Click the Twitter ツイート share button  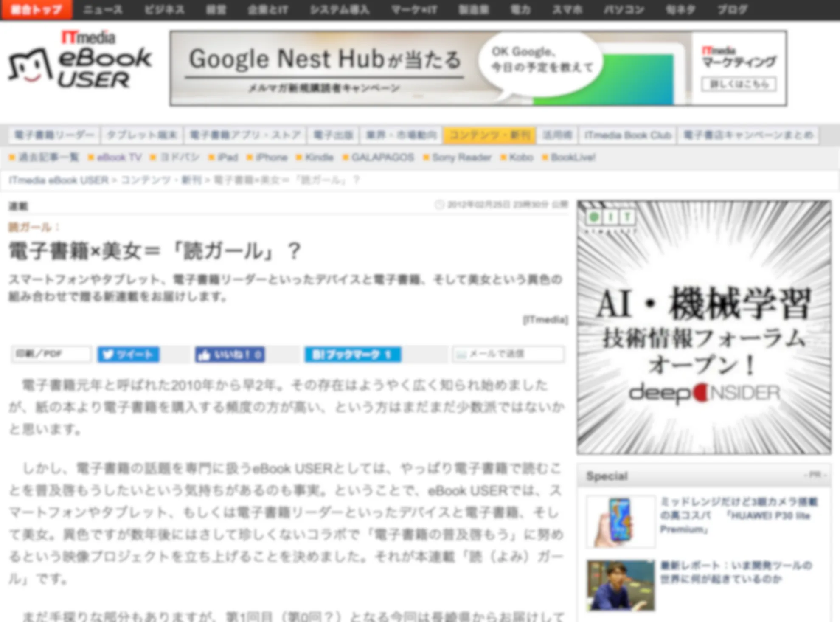(128, 355)
